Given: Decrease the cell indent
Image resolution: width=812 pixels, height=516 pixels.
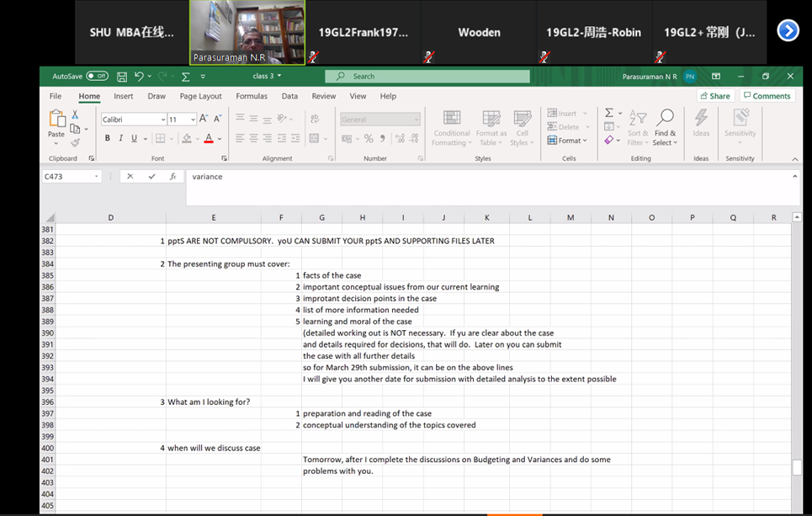Looking at the screenshot, I should point(281,138).
